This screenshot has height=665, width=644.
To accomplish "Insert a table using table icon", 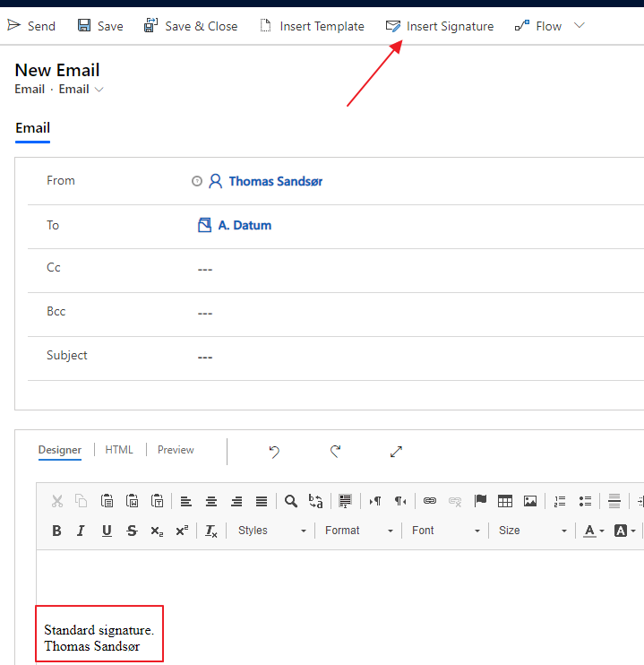I will pyautogui.click(x=505, y=501).
